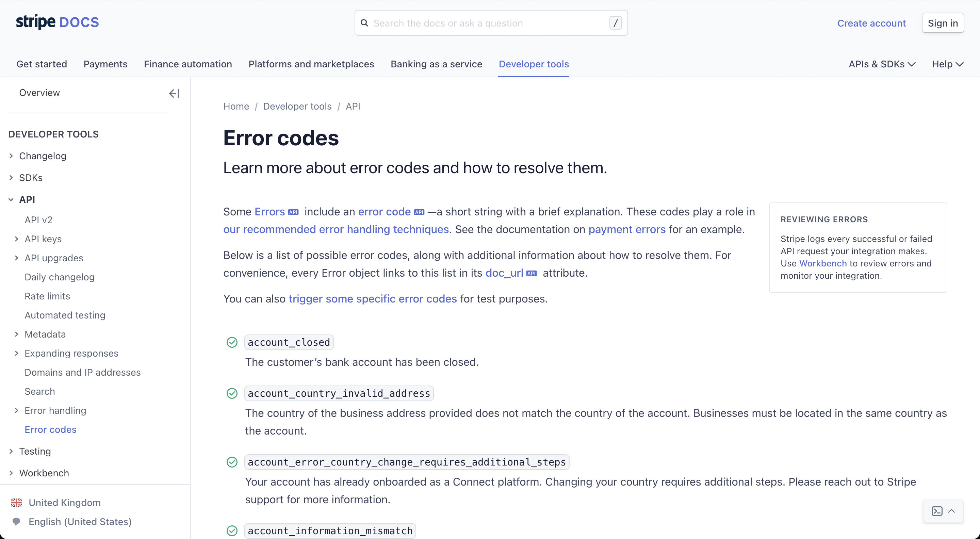Click the feedback image icon bottom right
The height and width of the screenshot is (539, 980).
point(938,511)
